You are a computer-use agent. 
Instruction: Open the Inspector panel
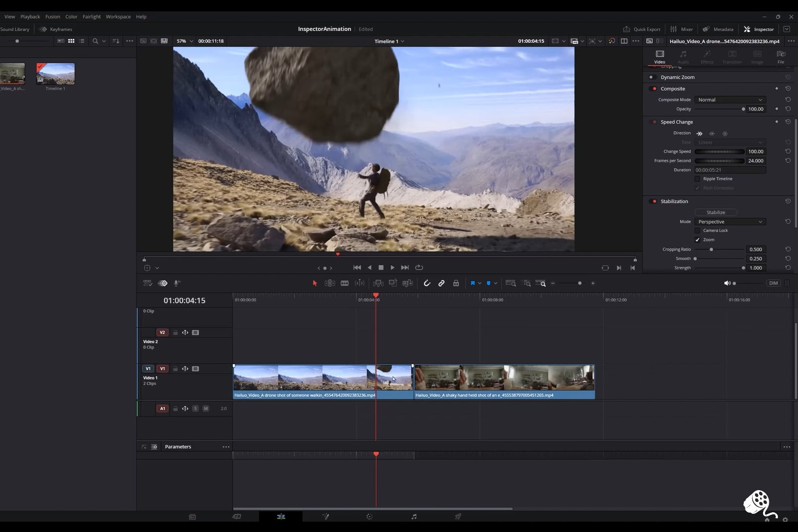759,29
